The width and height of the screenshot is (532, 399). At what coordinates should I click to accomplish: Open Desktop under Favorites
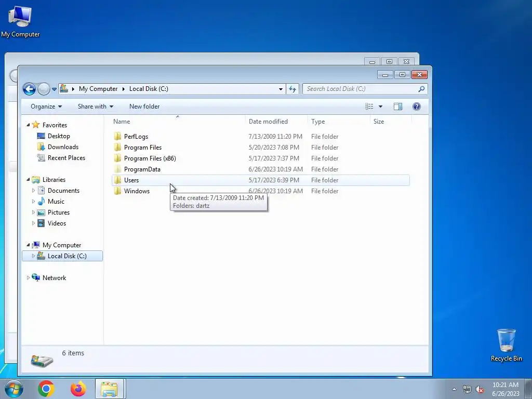coord(59,136)
